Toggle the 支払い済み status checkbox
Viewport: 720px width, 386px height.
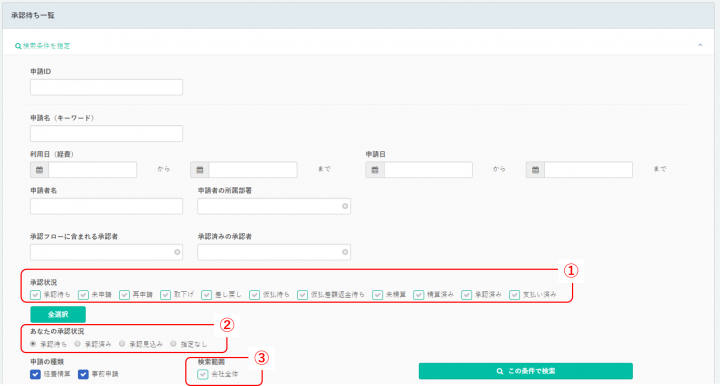click(514, 295)
